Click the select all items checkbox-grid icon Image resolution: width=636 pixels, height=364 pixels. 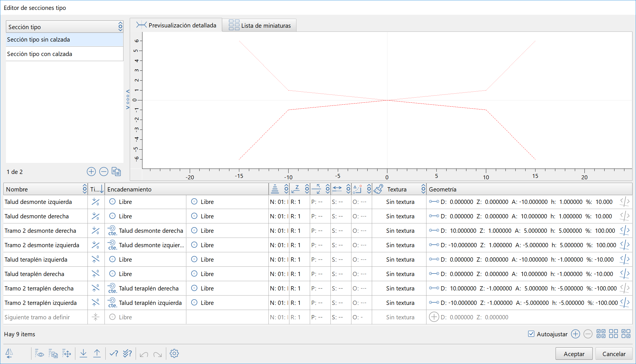point(601,334)
